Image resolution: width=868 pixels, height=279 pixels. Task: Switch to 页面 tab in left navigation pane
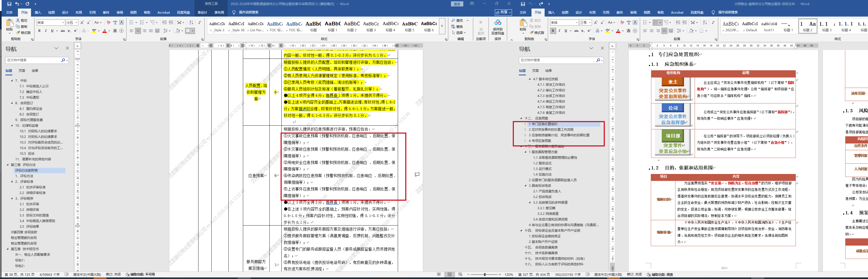click(x=22, y=71)
